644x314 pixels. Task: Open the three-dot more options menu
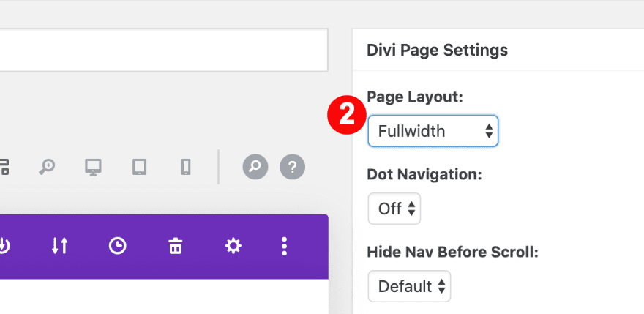285,247
